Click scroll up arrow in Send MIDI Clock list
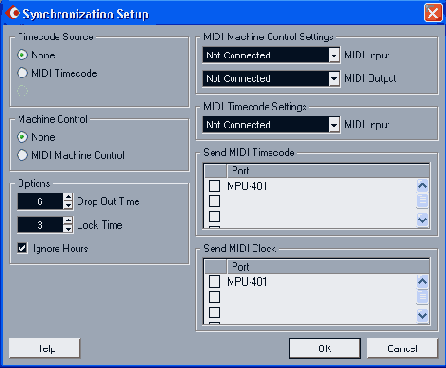Image resolution: width=446 pixels, height=368 pixels. tap(422, 282)
